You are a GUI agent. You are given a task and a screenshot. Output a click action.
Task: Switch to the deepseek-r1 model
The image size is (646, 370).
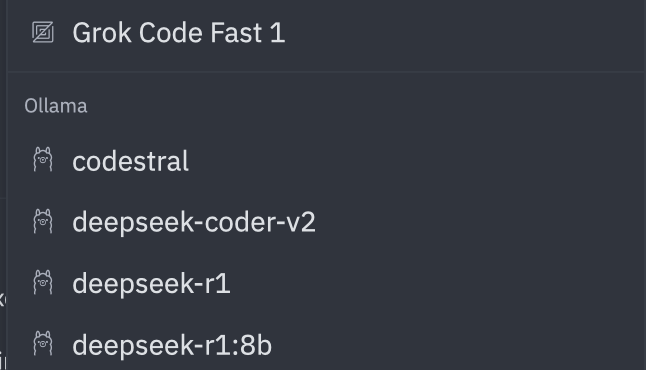[326, 283]
